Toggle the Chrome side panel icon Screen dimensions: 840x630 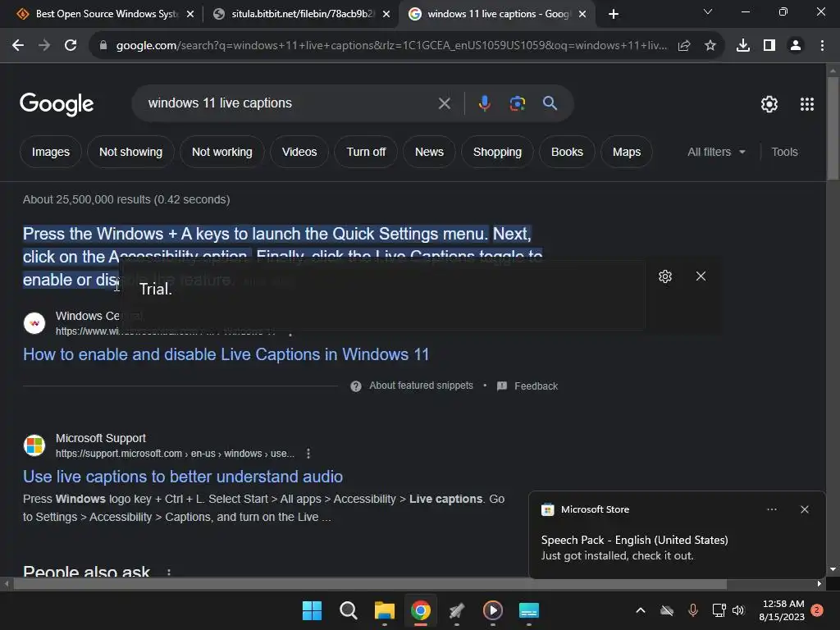point(769,46)
